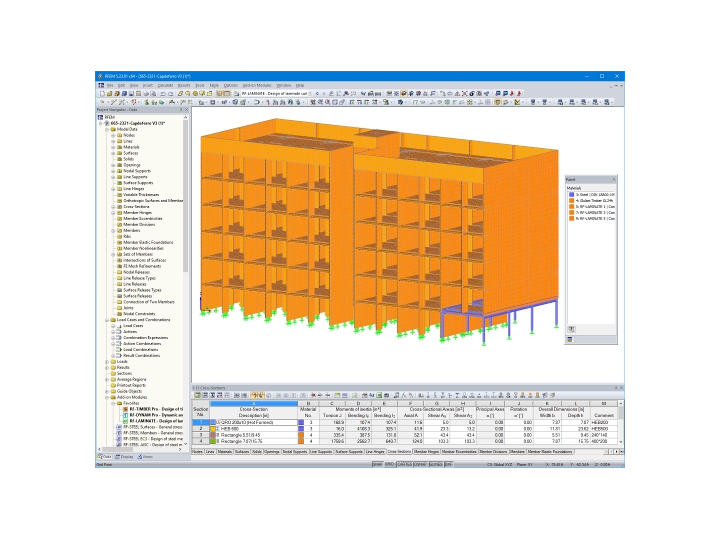Screen dimensions: 720x540
Task: Click the orange material swatch in row 3
Action: [301, 435]
